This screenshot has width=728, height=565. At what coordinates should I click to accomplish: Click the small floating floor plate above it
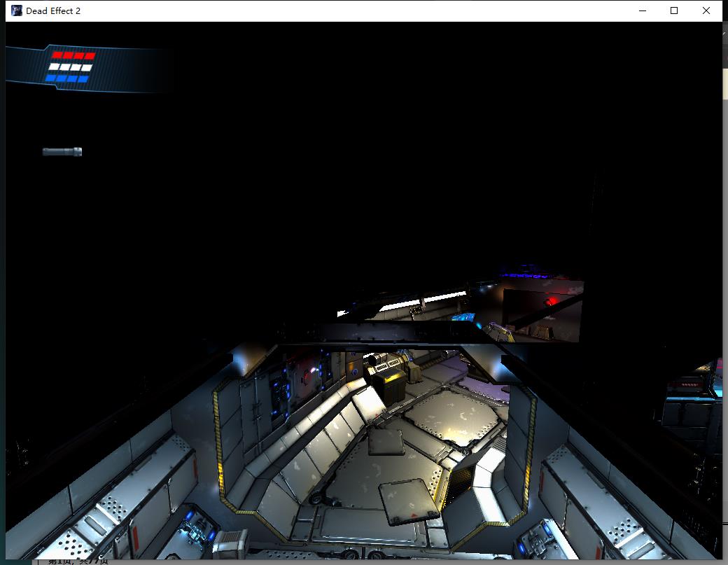click(386, 442)
